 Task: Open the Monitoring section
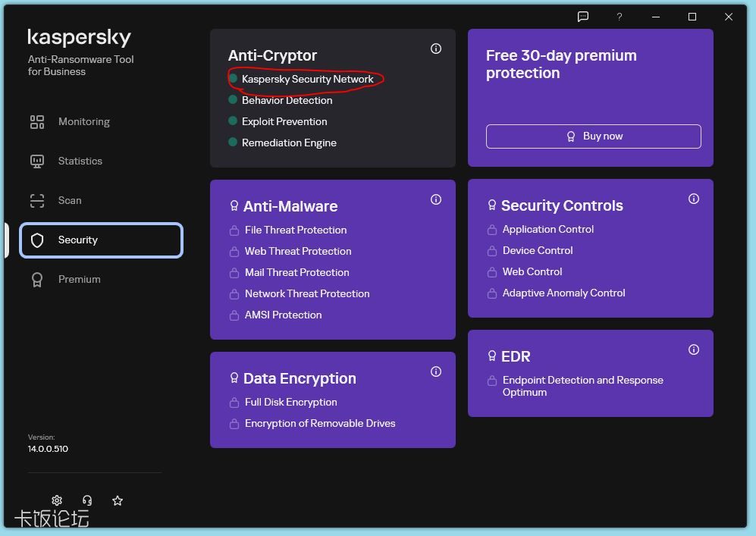pyautogui.click(x=102, y=122)
